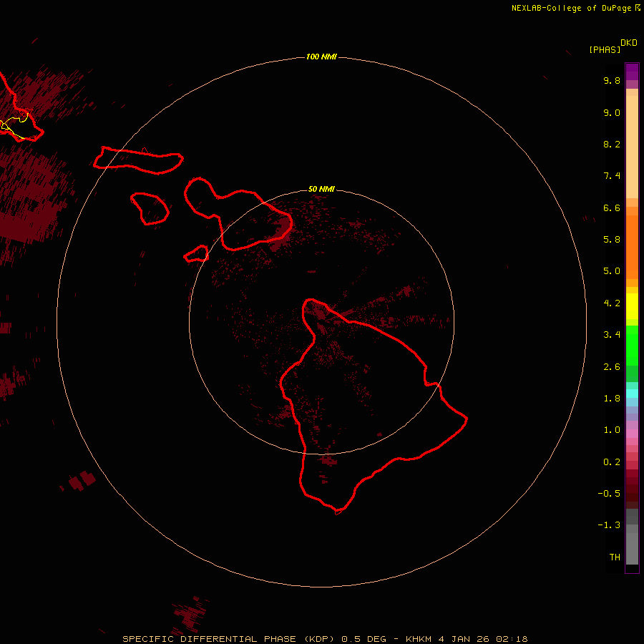Click the -0.5 legend value
The image size is (644, 644).
[x=609, y=494]
